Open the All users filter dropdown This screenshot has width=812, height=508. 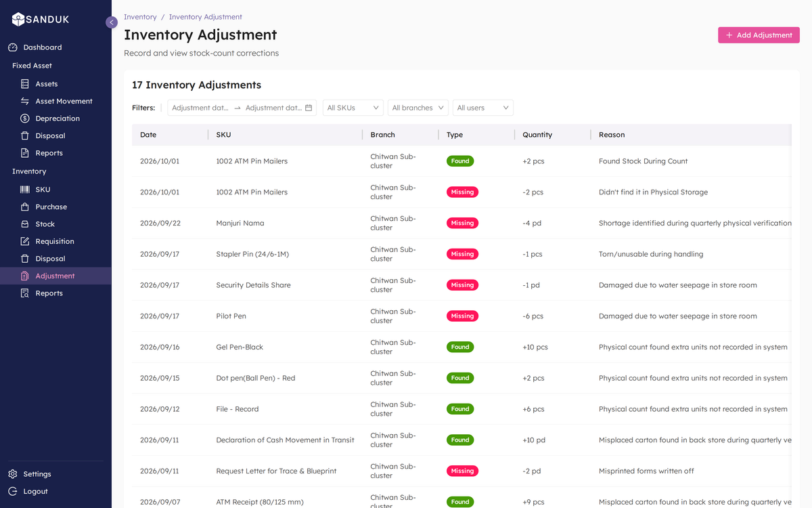[x=483, y=108]
